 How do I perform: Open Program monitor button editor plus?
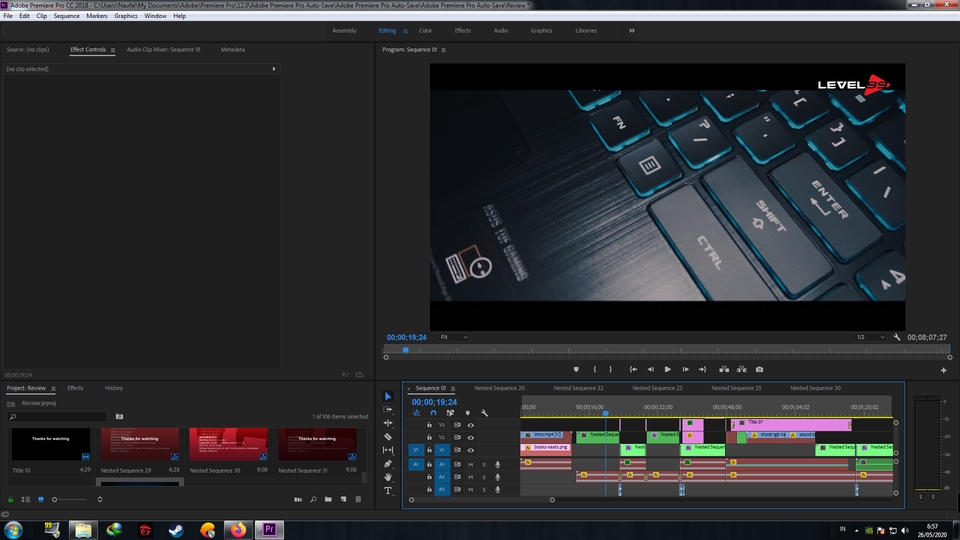click(943, 370)
